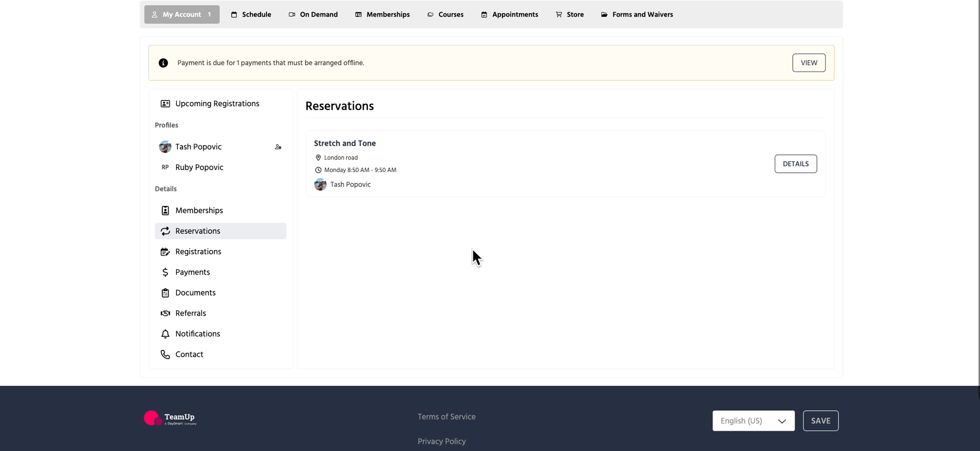Save the selected language setting
980x451 pixels.
(820, 421)
